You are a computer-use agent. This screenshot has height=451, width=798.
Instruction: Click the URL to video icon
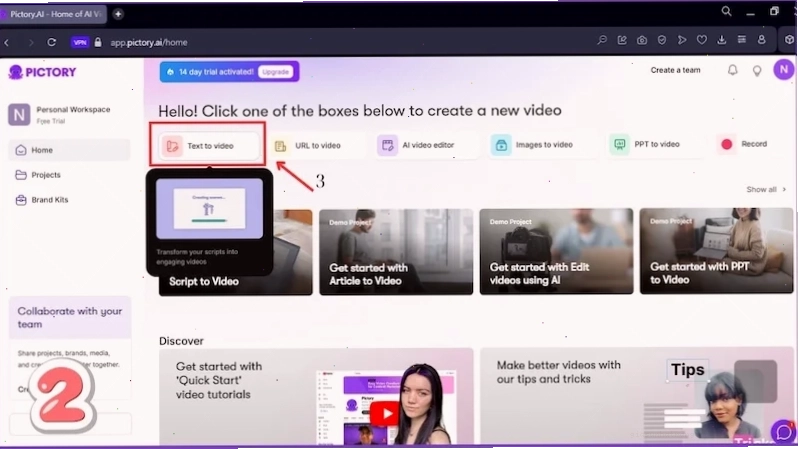point(280,146)
